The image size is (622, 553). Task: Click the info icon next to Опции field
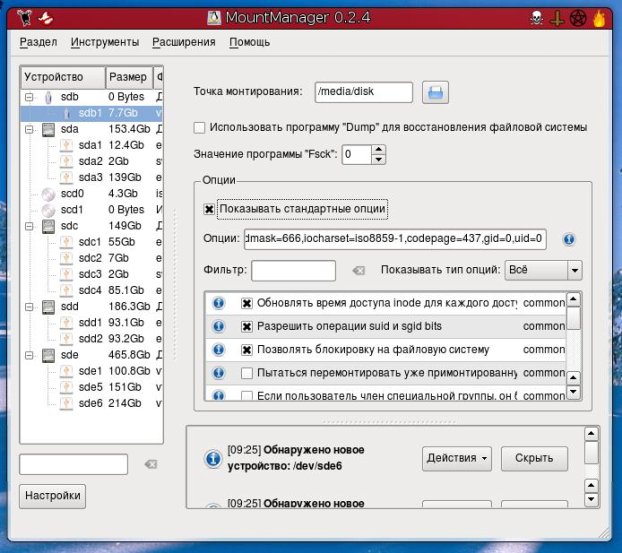[568, 239]
